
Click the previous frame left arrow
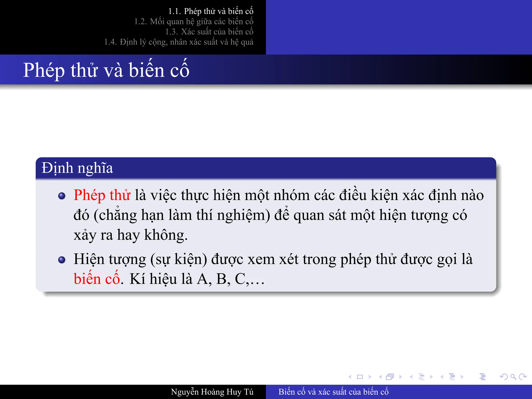[380, 377]
